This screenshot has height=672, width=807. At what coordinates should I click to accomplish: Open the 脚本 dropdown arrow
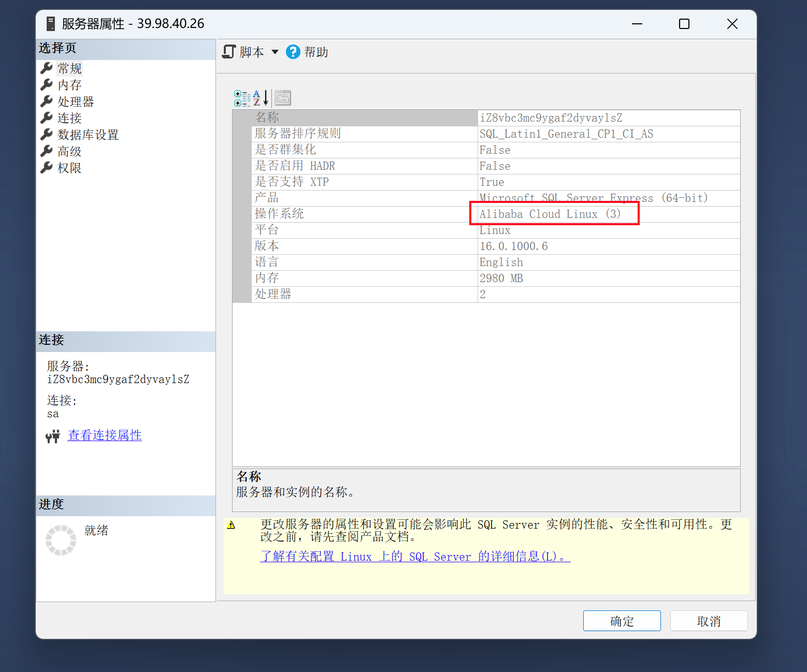click(x=275, y=52)
